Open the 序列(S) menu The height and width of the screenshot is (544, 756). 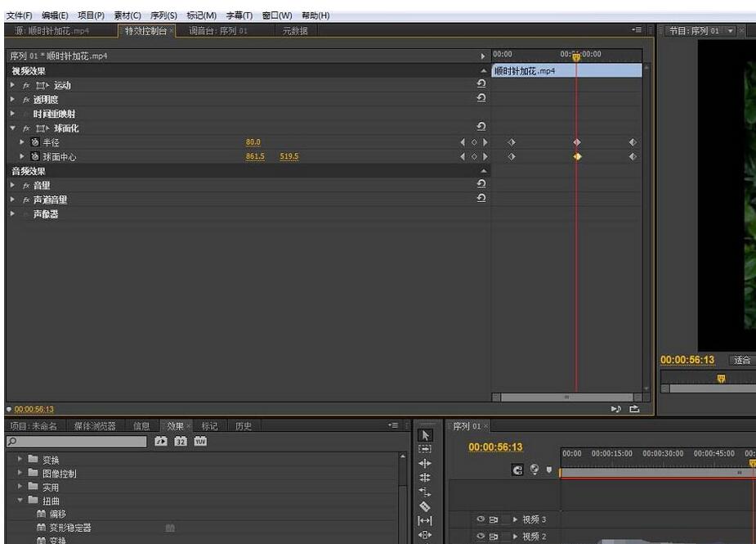click(163, 16)
